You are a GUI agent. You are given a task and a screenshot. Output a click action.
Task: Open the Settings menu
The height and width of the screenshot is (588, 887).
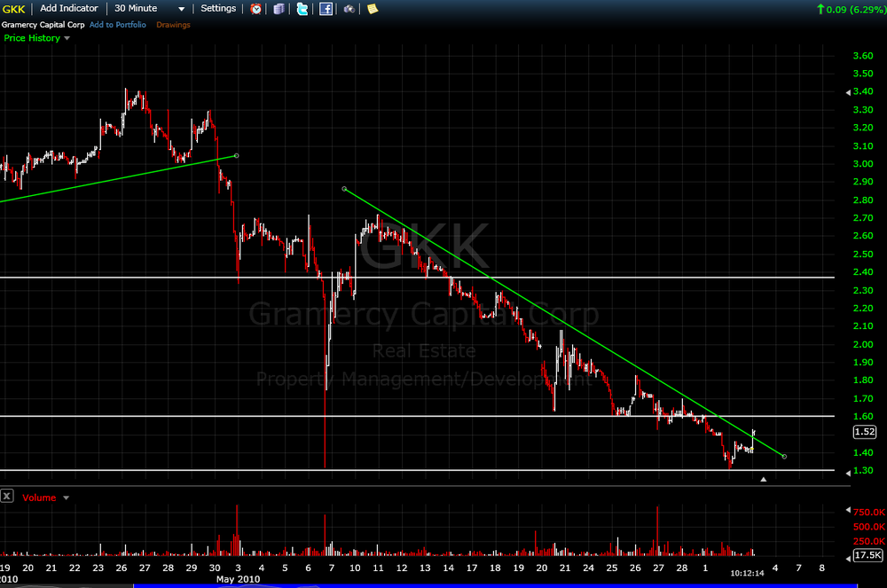(218, 9)
